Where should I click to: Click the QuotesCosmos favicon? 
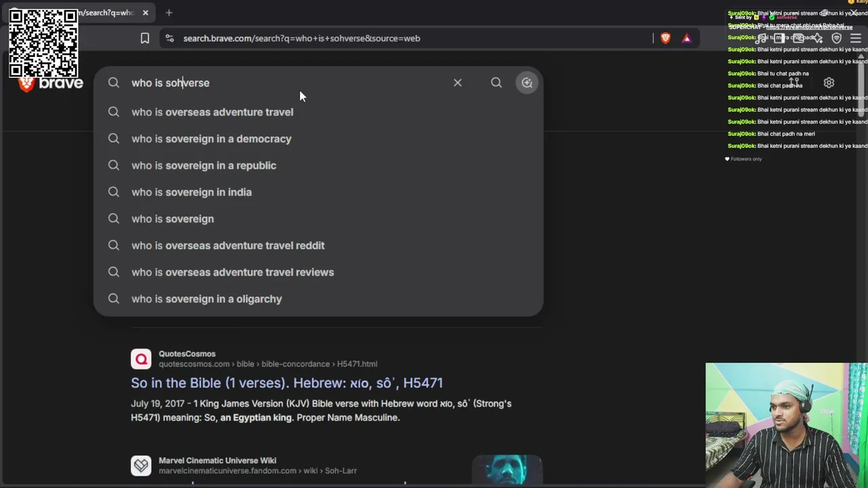[x=141, y=359]
